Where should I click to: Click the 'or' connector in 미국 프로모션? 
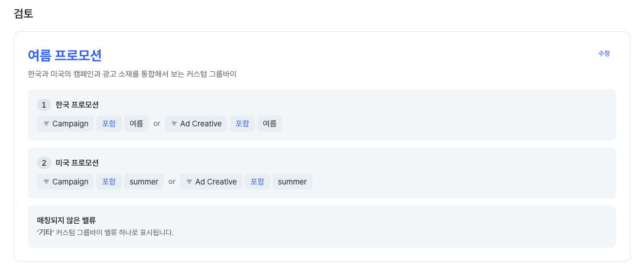click(x=172, y=182)
